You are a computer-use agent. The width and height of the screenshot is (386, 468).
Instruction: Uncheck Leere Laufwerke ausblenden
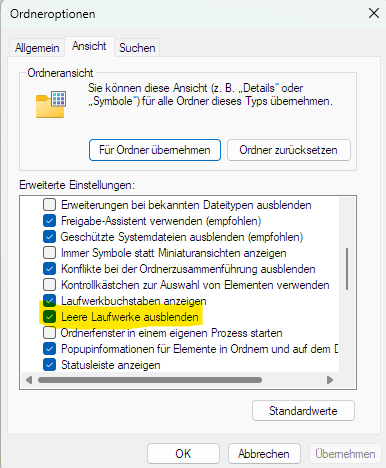pos(49,317)
